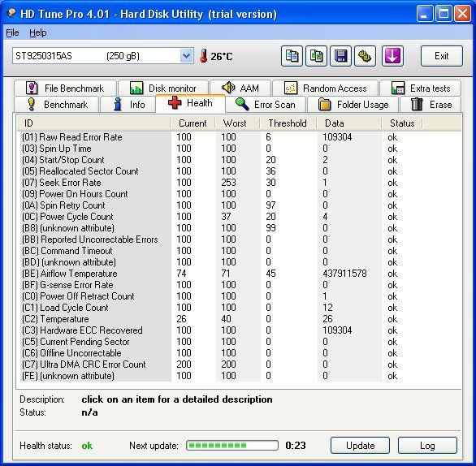This screenshot has height=466, width=476.
Task: Click the 0:23 countdown timer
Action: pos(296,446)
